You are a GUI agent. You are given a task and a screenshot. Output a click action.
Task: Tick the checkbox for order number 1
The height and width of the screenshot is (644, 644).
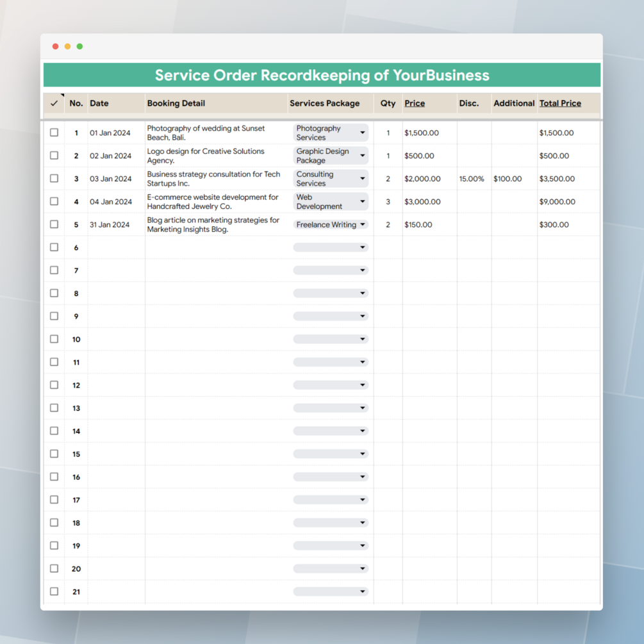click(x=54, y=133)
